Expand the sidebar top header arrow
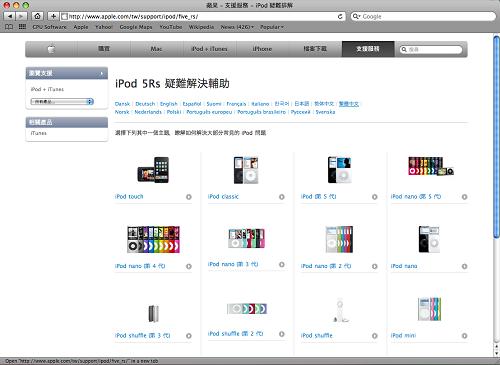500x365 pixels. [102, 73]
